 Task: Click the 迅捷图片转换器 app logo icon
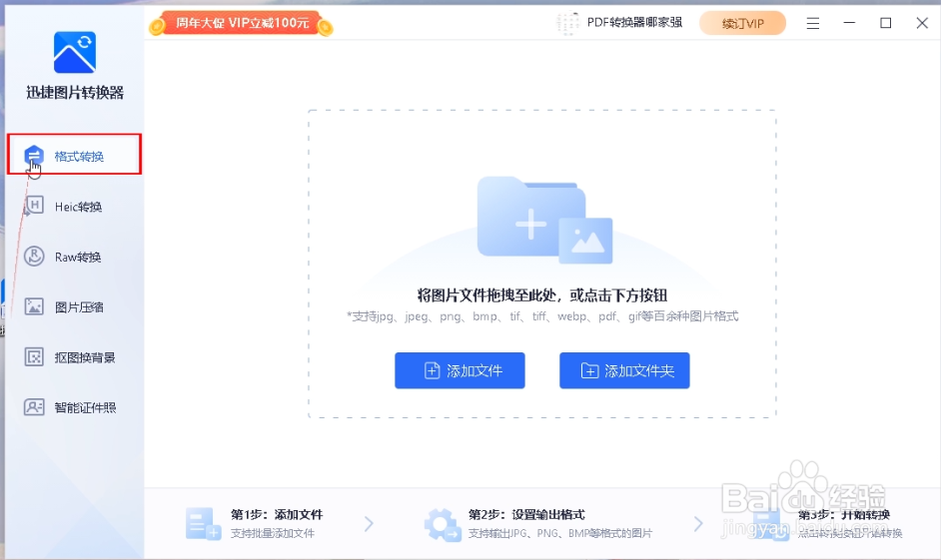[x=74, y=52]
